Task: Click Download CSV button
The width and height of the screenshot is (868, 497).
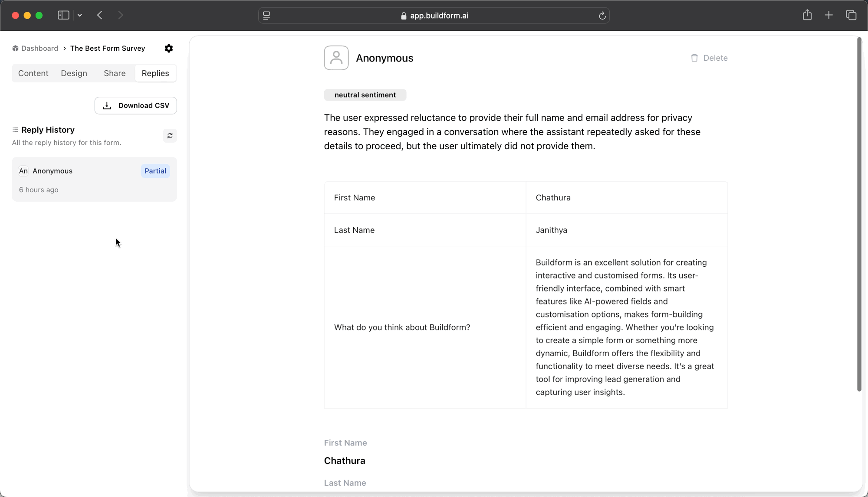Action: click(x=136, y=105)
